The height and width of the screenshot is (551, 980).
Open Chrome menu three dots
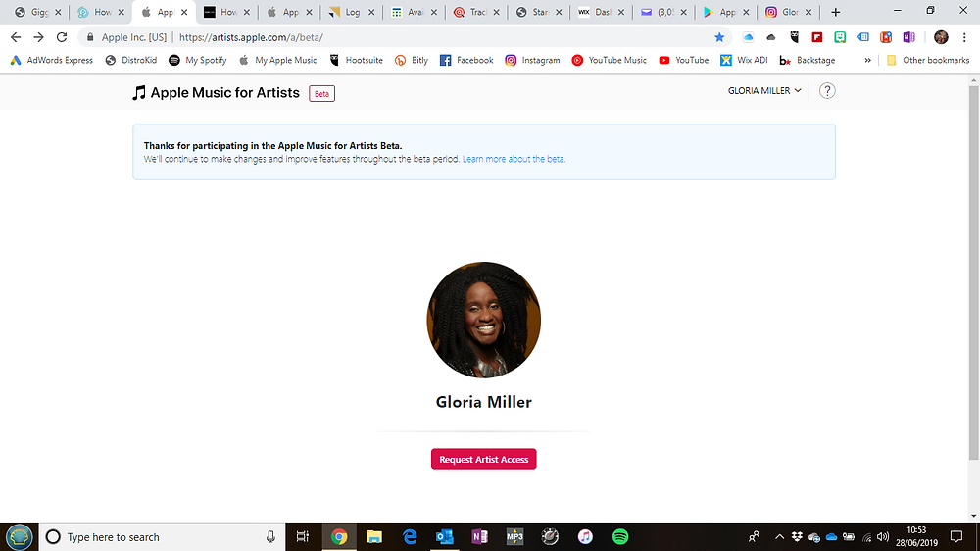(x=964, y=37)
